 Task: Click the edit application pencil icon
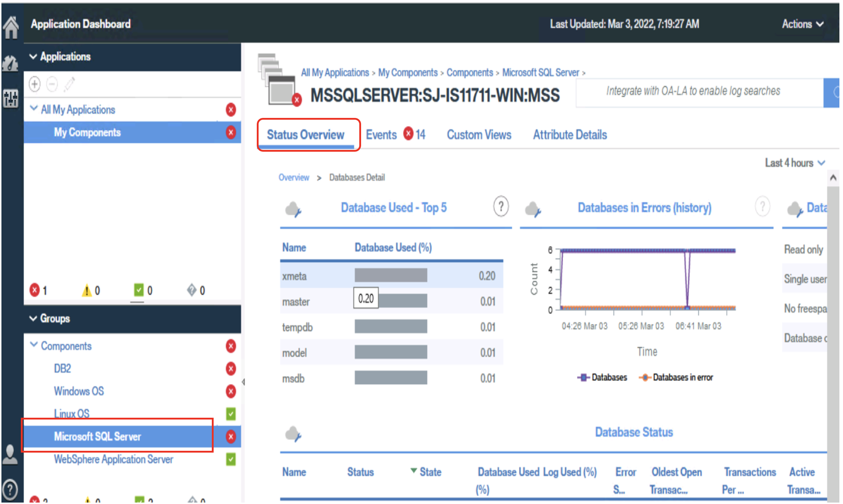69,84
